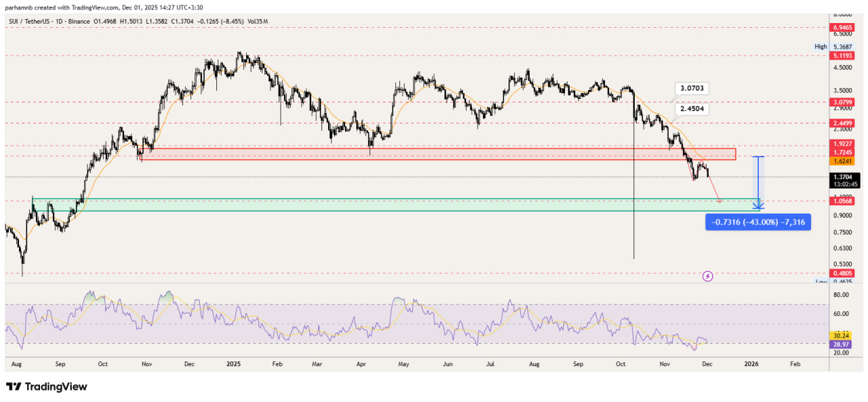Screen dimensions: 868x402
Task: Select the 2.4504 callout label
Action: point(692,108)
